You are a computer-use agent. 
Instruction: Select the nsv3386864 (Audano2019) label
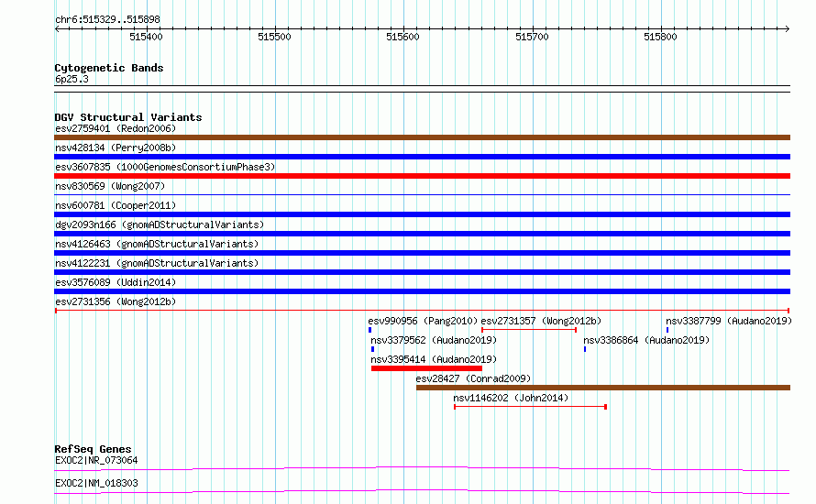646,340
